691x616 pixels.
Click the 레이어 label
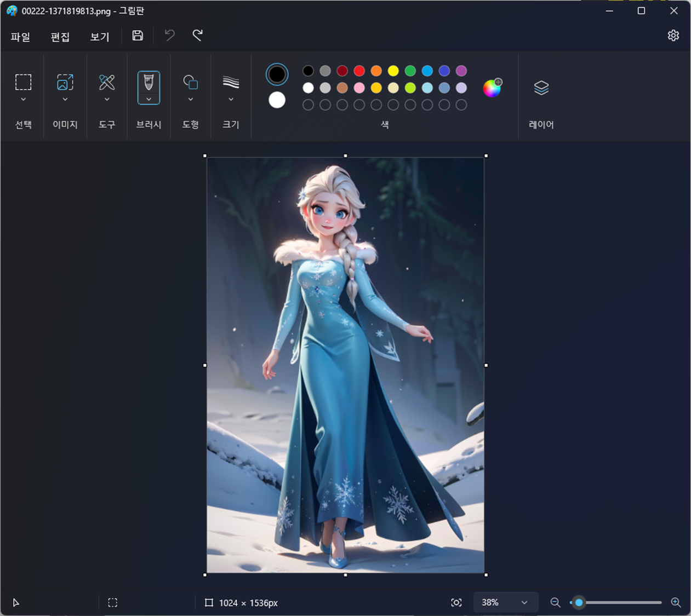pyautogui.click(x=541, y=125)
